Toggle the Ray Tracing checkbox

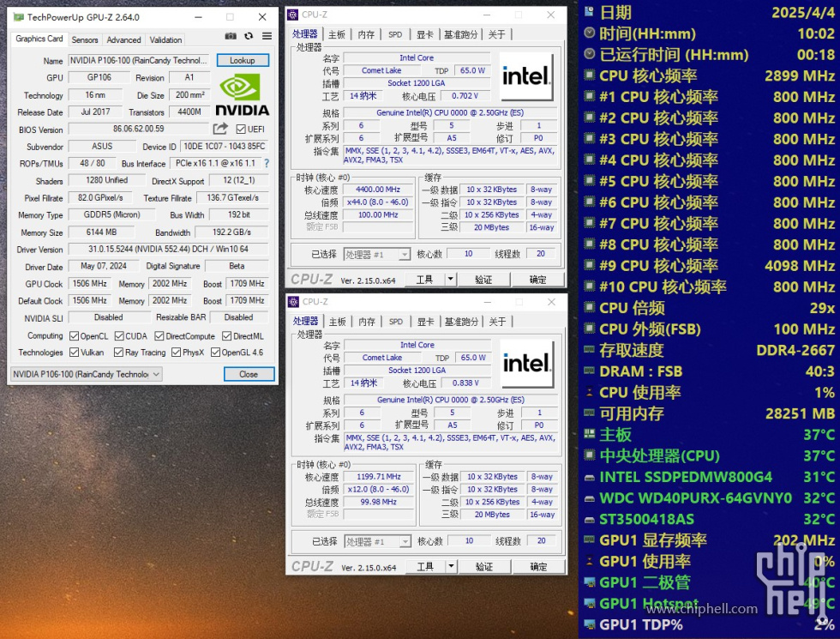[118, 353]
